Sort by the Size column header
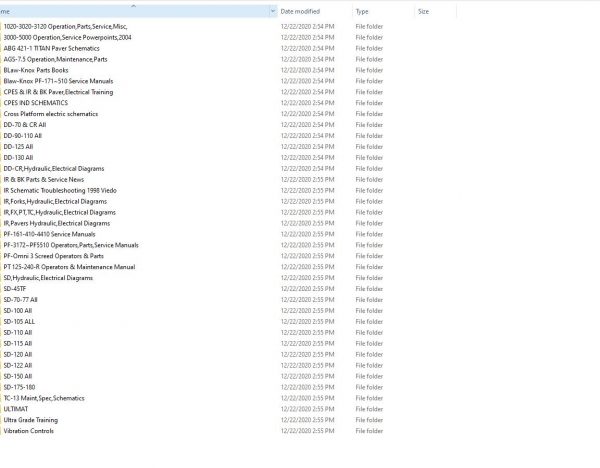This screenshot has height=468, width=600. click(423, 11)
